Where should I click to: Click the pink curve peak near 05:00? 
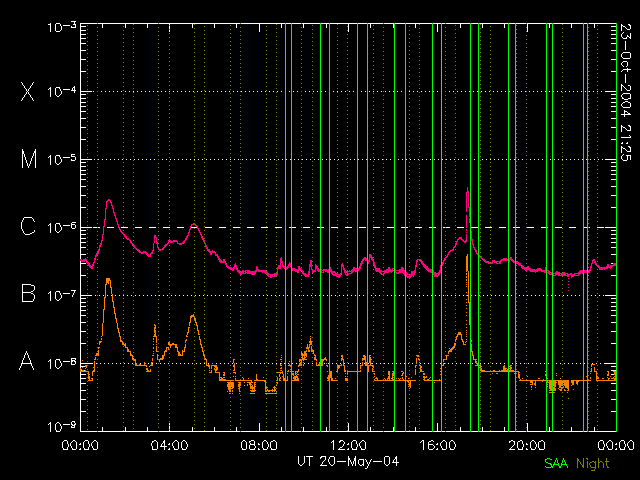tap(193, 224)
